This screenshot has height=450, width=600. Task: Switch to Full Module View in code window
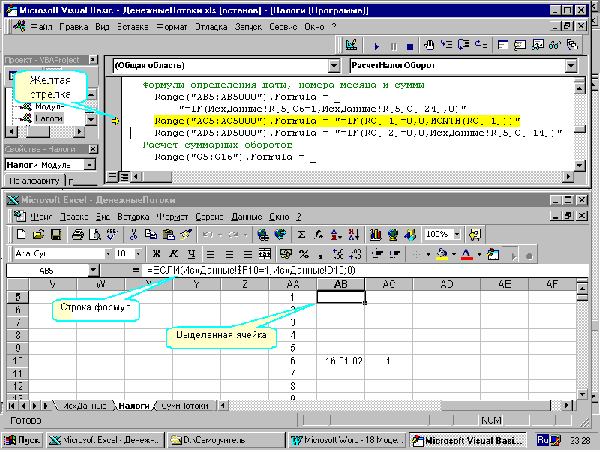click(124, 177)
